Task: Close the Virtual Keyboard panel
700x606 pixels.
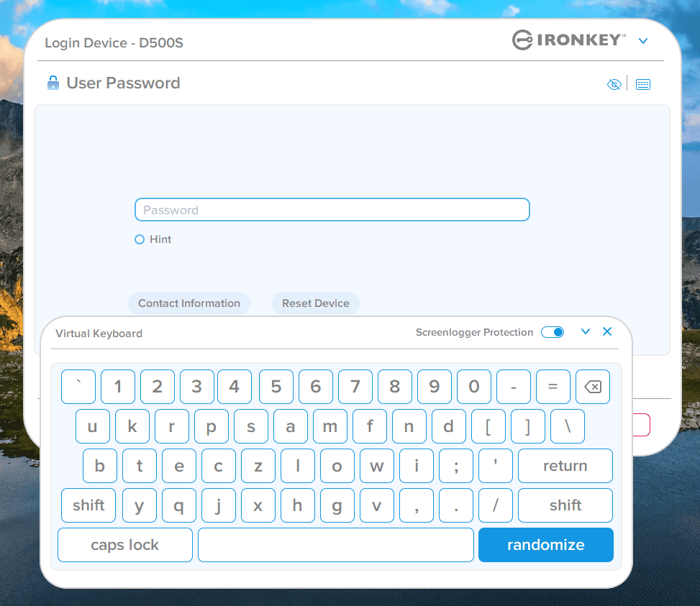Action: pyautogui.click(x=607, y=331)
